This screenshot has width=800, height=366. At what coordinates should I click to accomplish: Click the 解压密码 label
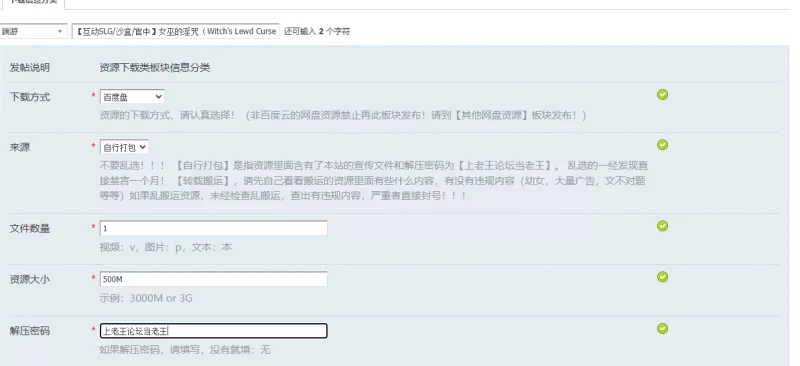pyautogui.click(x=30, y=331)
